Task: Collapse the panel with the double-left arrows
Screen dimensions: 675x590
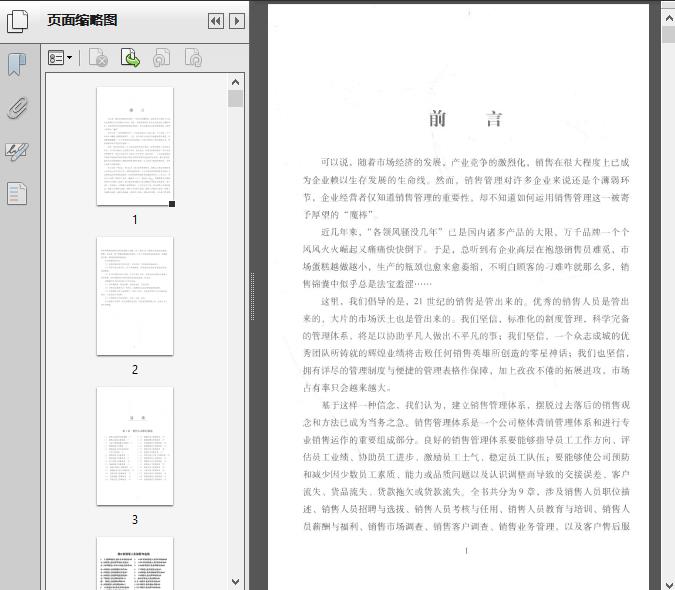Action: pyautogui.click(x=216, y=21)
